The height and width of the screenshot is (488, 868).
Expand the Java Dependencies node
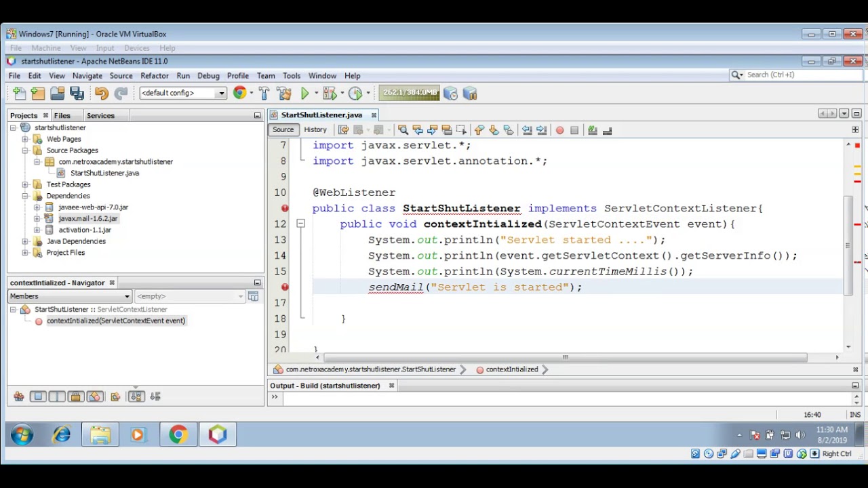(25, 241)
